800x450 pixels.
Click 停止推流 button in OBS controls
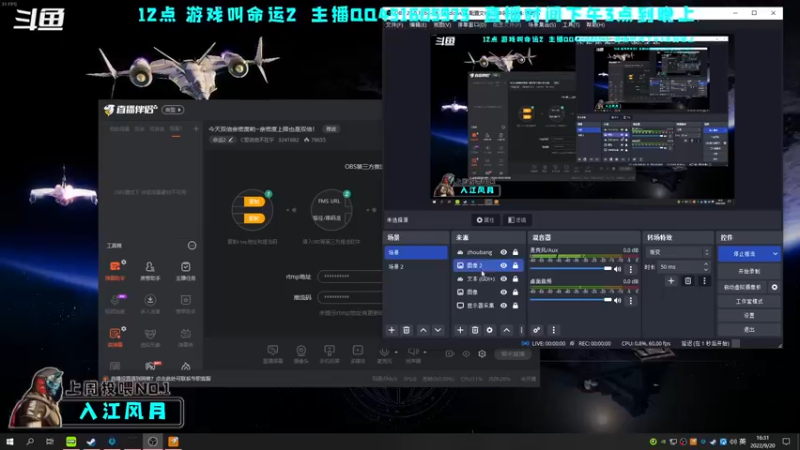click(x=744, y=254)
